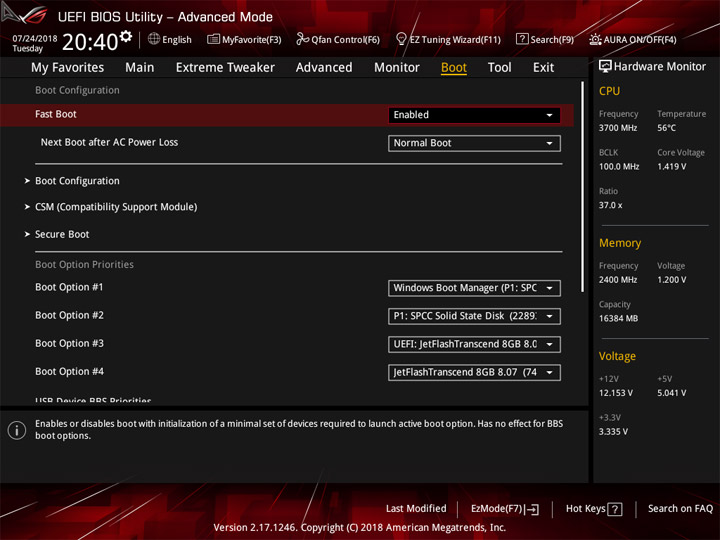This screenshot has width=720, height=540.
Task: Click Core Voltage value 1.419 V
Action: click(x=671, y=167)
